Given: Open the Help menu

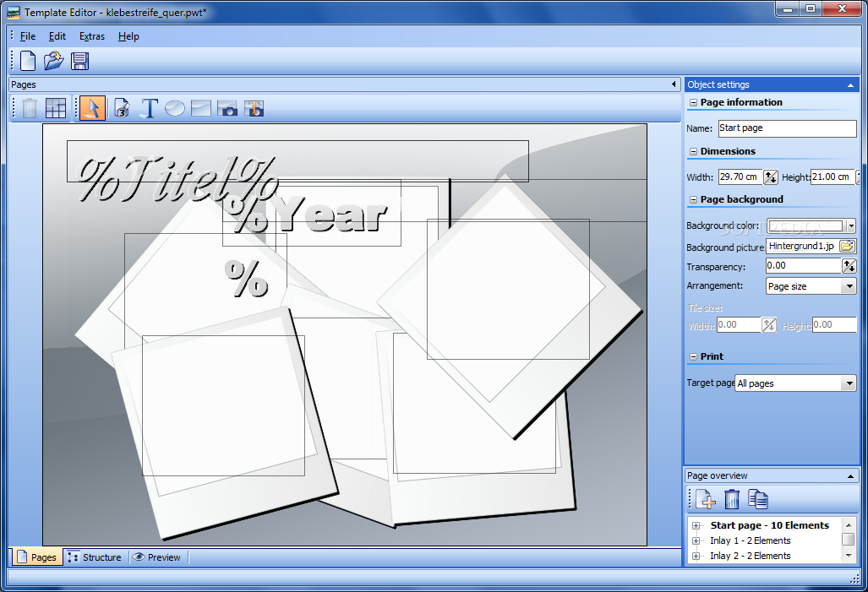Looking at the screenshot, I should (128, 36).
